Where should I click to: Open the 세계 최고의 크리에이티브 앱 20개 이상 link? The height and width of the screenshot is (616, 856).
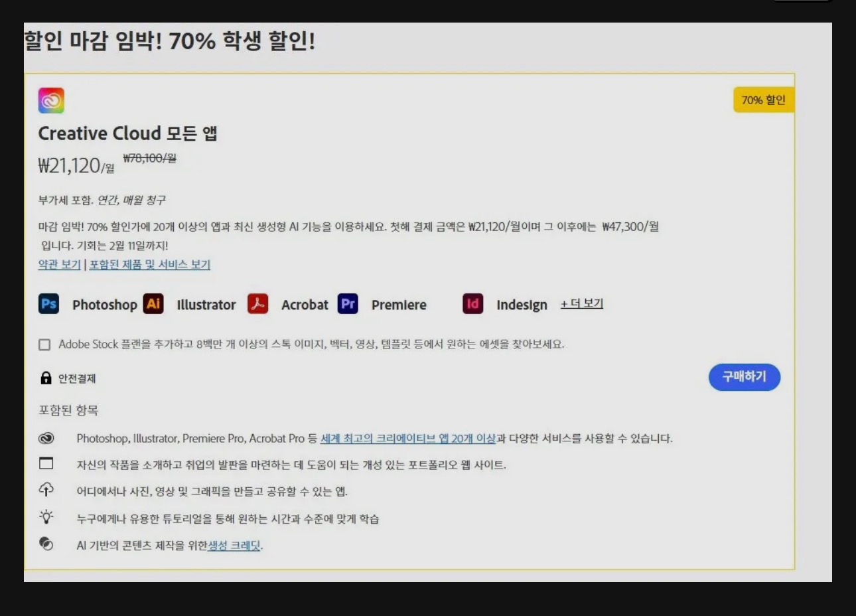coord(408,438)
